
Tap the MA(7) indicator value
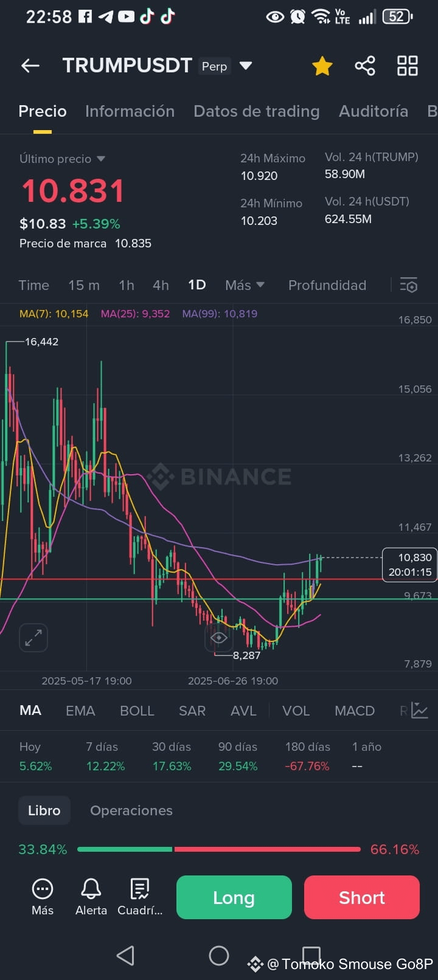54,314
